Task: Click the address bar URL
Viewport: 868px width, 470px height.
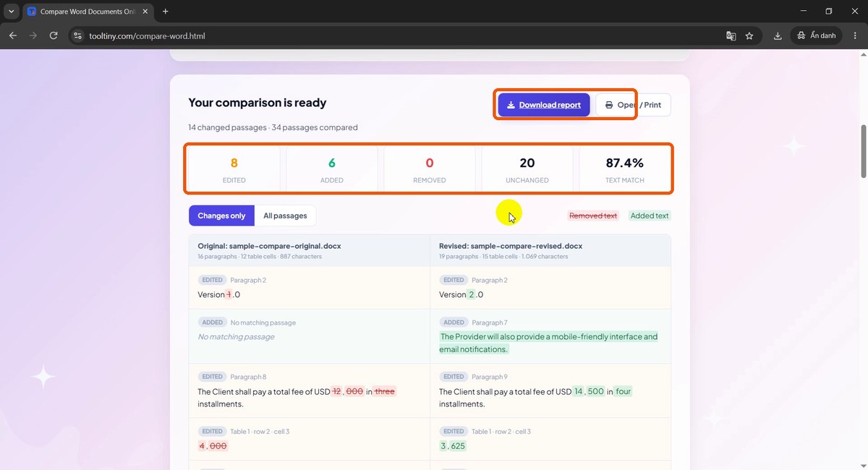Action: pyautogui.click(x=148, y=35)
